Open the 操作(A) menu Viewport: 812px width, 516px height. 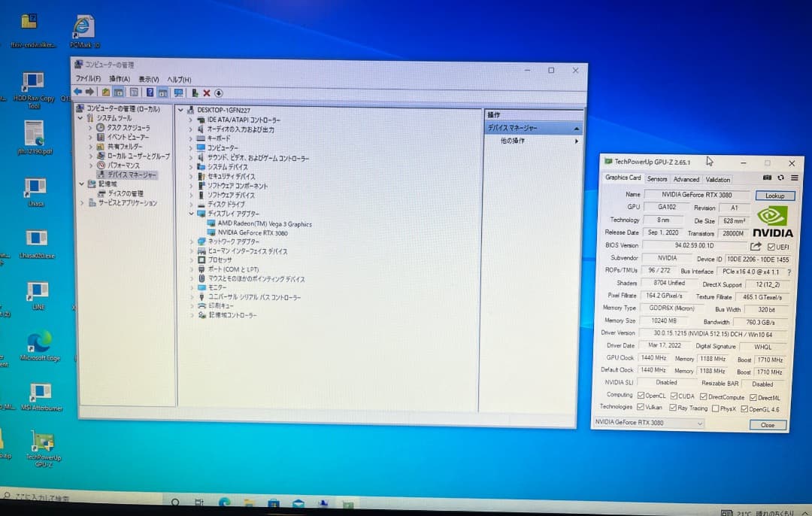[x=119, y=79]
